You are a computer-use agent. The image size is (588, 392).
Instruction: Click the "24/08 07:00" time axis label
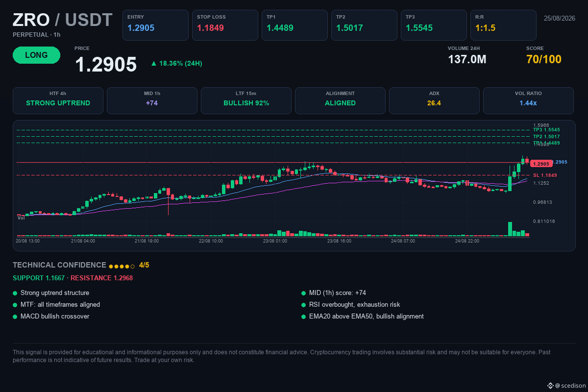403,241
